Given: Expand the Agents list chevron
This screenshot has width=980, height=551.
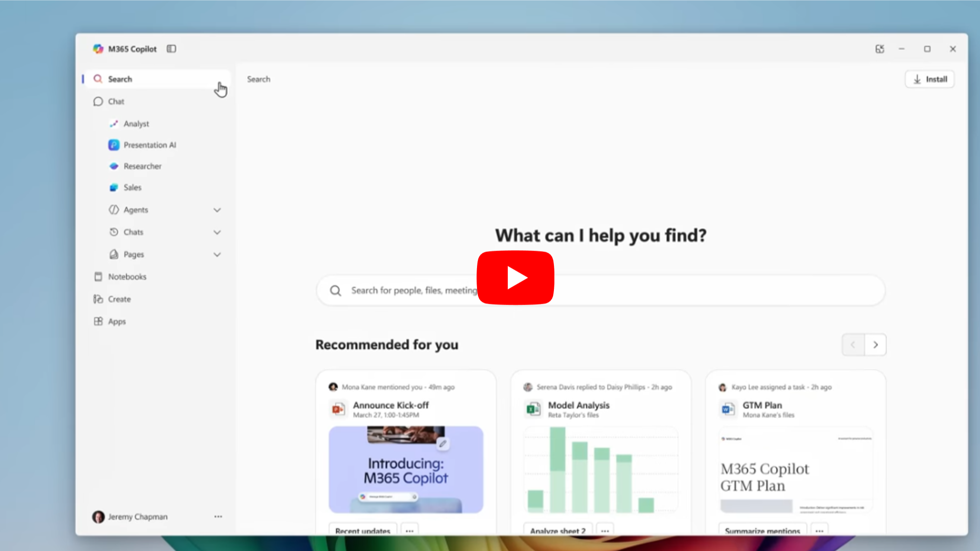Looking at the screenshot, I should [x=217, y=210].
